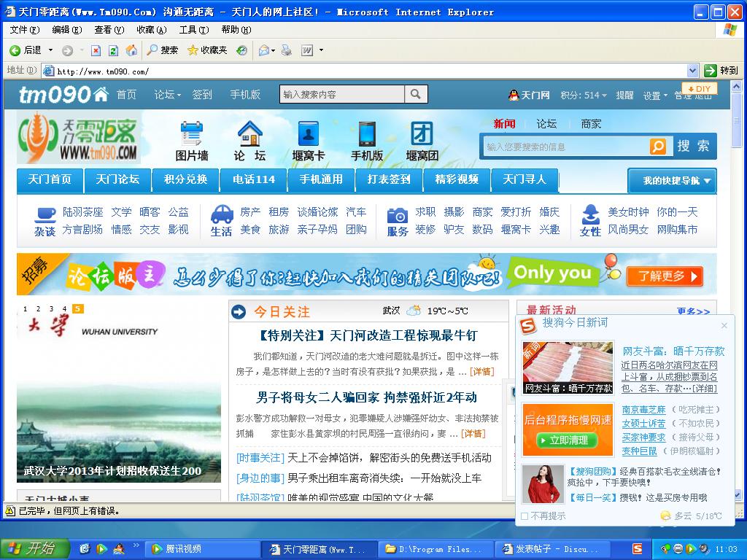Click the 转到 Go button
This screenshot has height=560, width=747.
tap(721, 71)
